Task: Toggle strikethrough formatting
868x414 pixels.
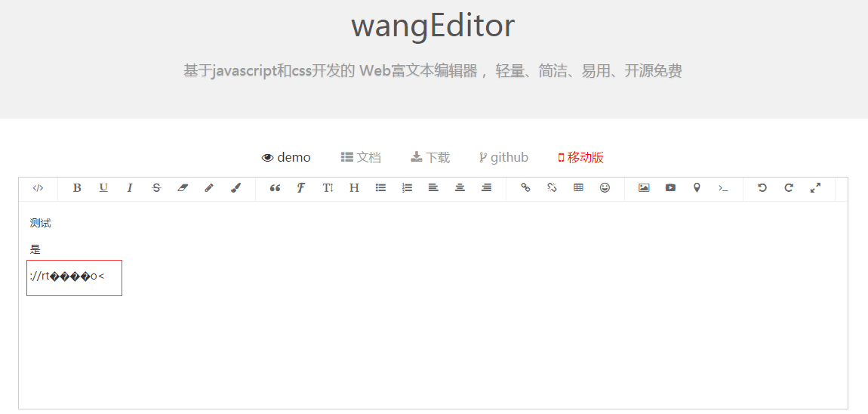Action: point(157,188)
